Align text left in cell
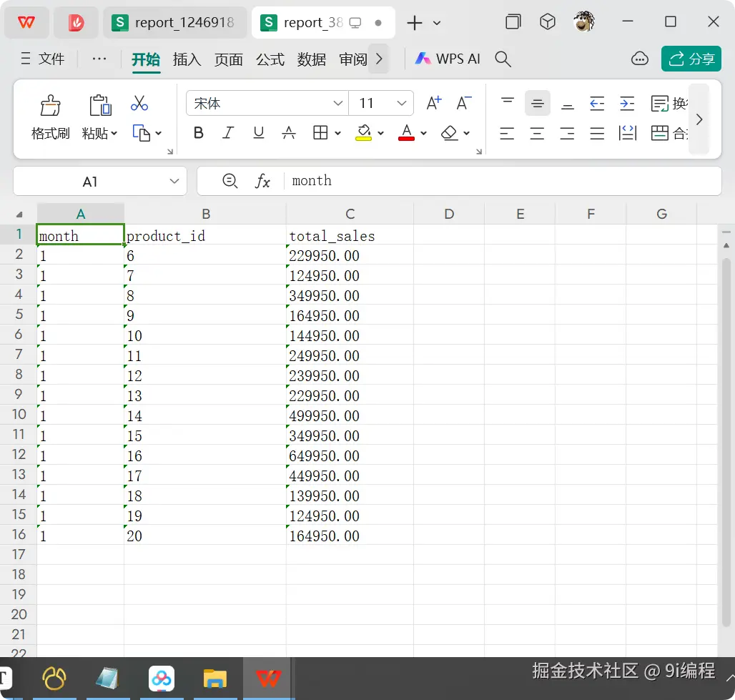Image resolution: width=735 pixels, height=700 pixels. point(507,133)
